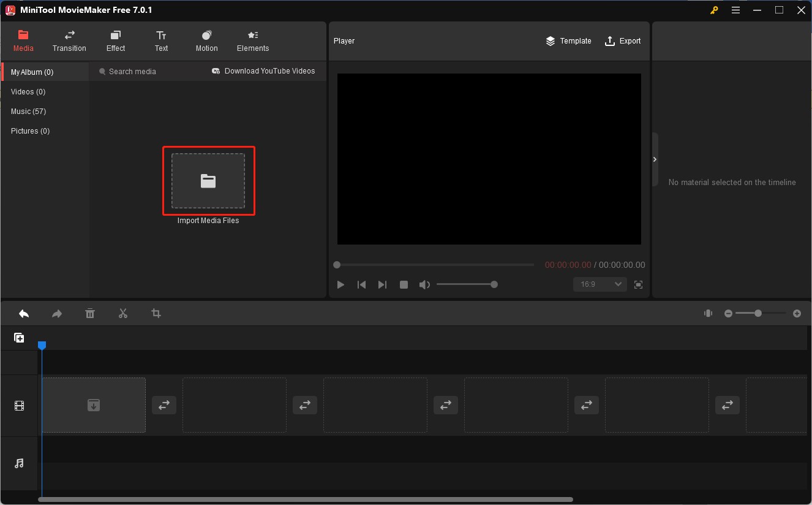Mute audio with the speaker icon

[x=424, y=284]
